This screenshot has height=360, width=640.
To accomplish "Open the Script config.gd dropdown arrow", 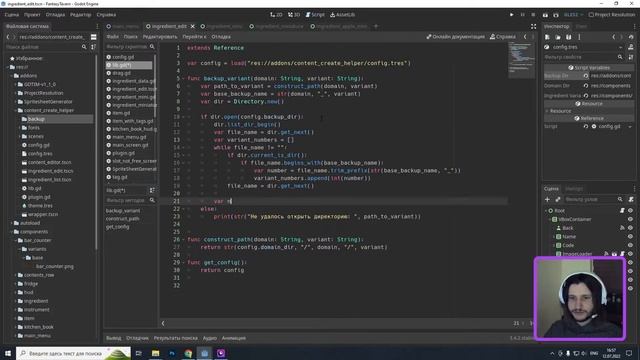I will tap(630, 127).
